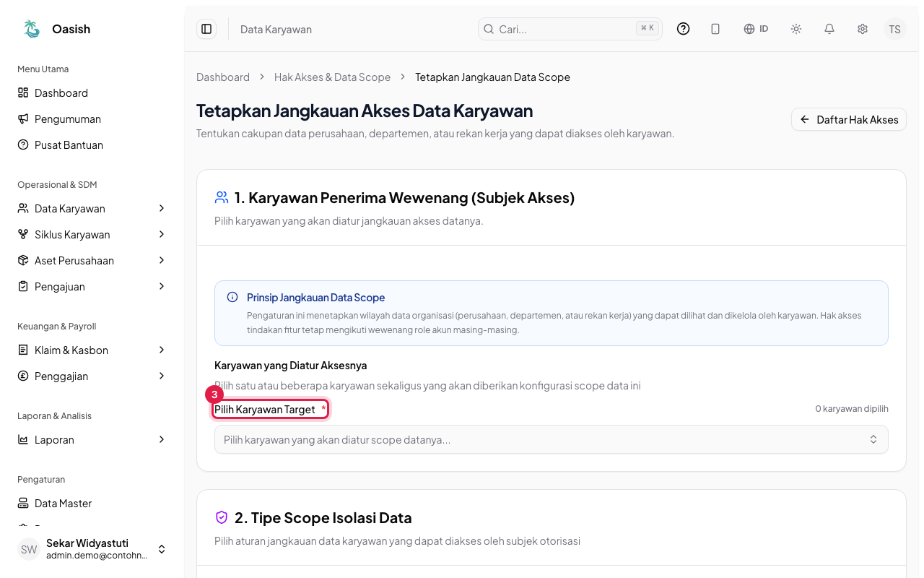This screenshot has width=924, height=578.
Task: Click the Aset Perusahaan box icon
Action: [x=23, y=260]
